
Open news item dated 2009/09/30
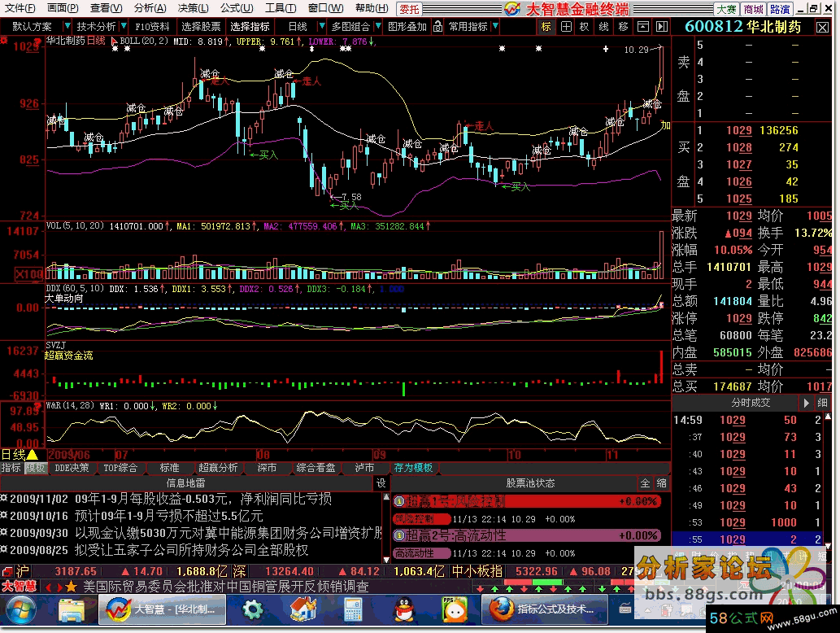click(x=192, y=533)
